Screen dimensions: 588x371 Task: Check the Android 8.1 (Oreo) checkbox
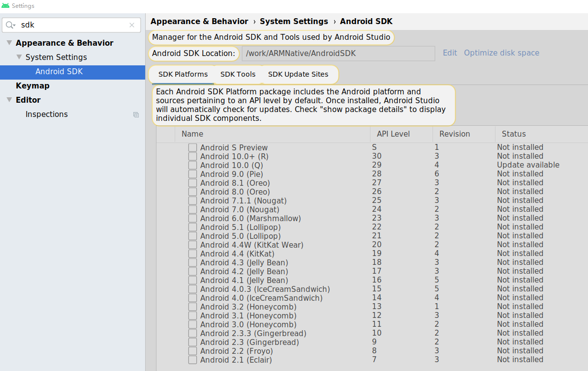tap(192, 183)
